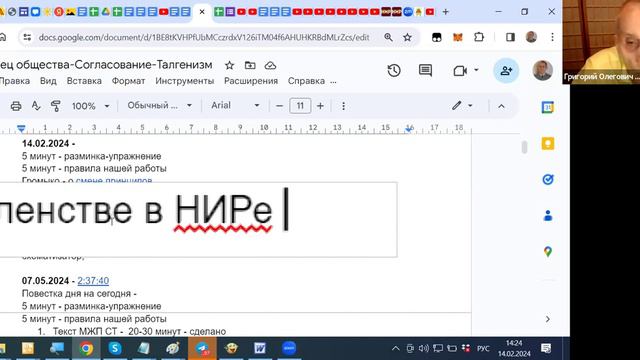The width and height of the screenshot is (640, 360).
Task: Open Google Maps side panel
Action: point(548,251)
